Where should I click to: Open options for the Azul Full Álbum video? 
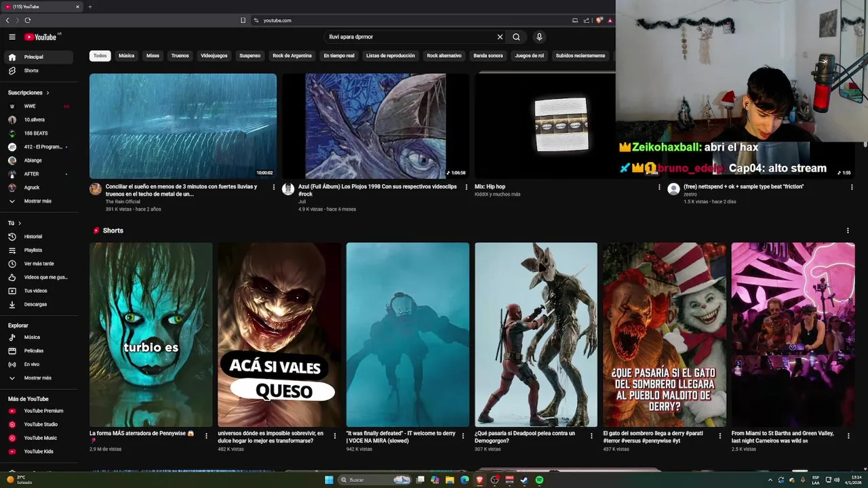click(467, 187)
